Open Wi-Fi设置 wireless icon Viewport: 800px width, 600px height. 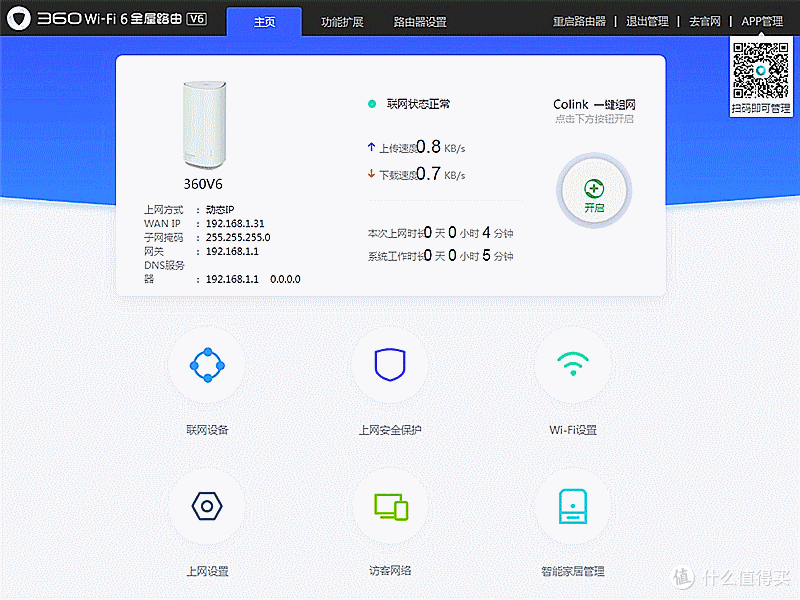tap(572, 365)
